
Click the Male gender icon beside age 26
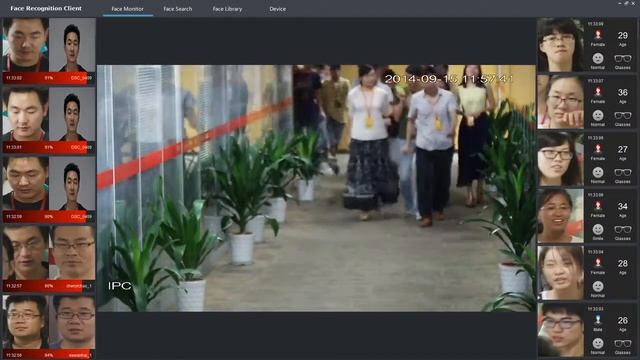click(598, 320)
